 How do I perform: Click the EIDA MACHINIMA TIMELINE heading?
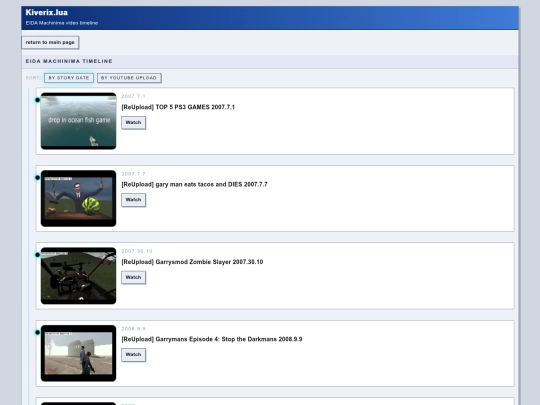point(69,61)
